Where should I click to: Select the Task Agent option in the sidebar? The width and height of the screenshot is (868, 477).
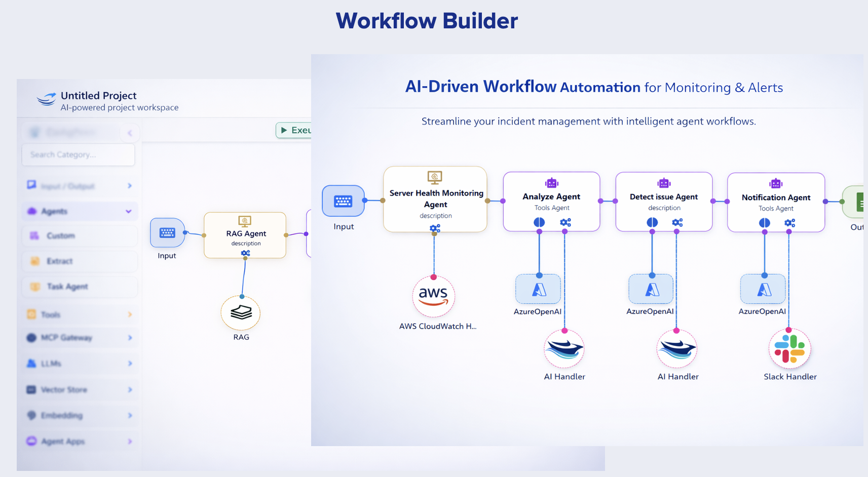click(79, 286)
